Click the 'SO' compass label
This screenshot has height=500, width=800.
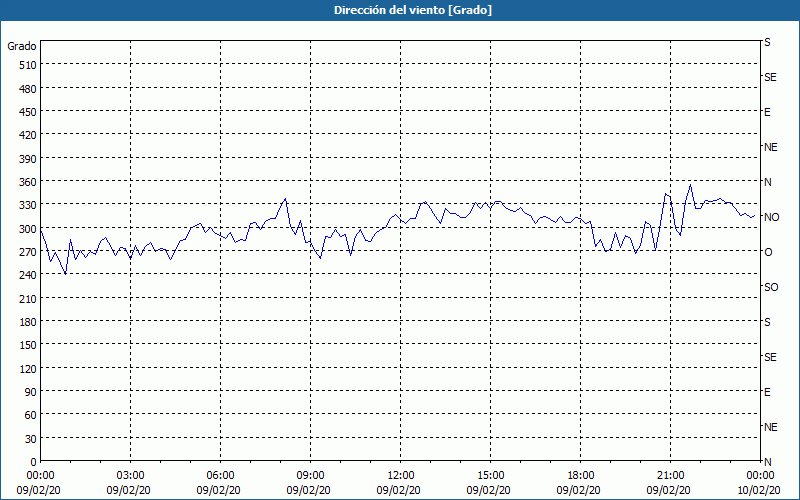[x=771, y=287]
